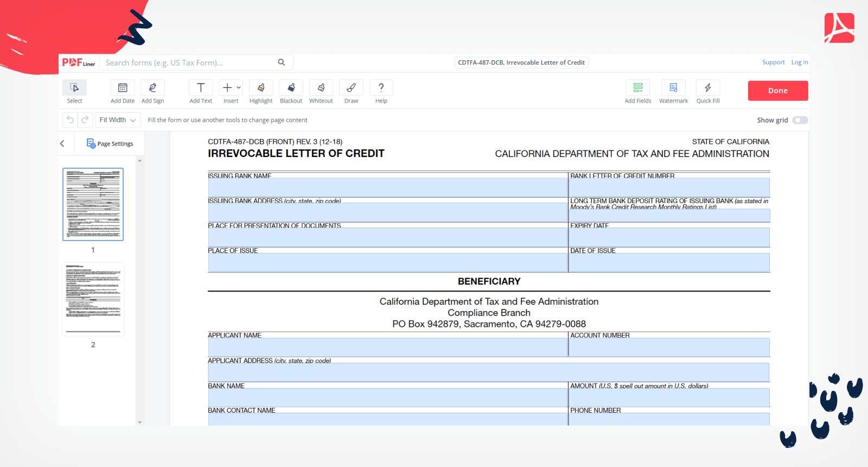
Task: Click the CDTFA-487-DCB document title box
Action: pyautogui.click(x=521, y=62)
